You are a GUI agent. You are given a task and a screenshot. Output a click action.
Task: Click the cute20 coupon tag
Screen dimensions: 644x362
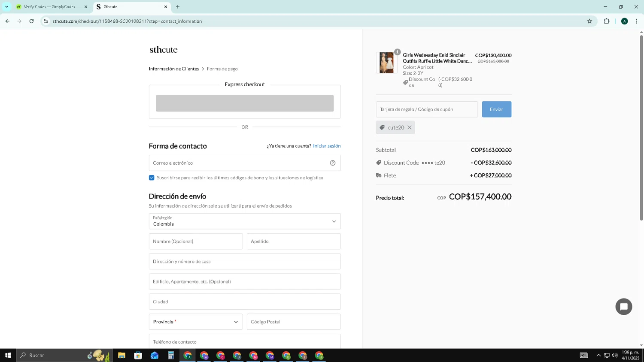(395, 127)
